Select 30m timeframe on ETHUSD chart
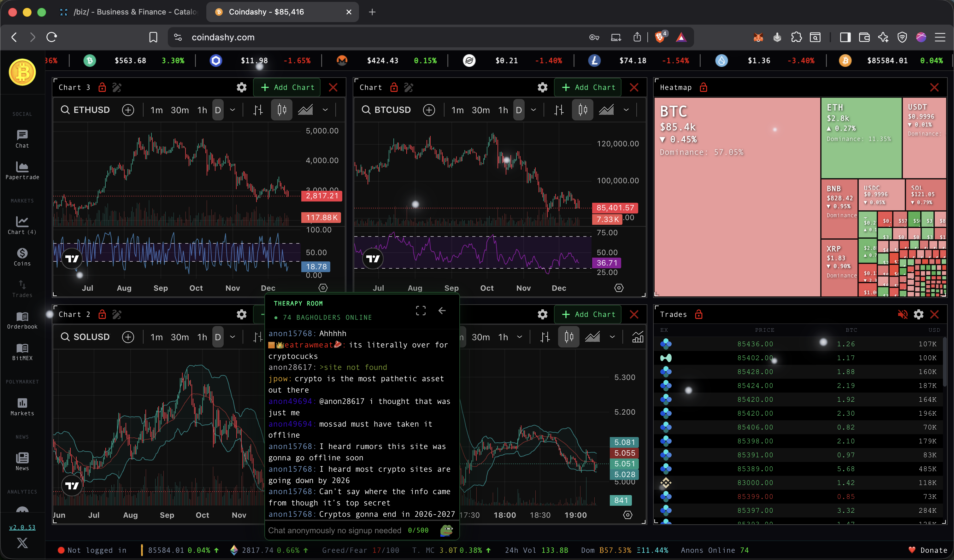The width and height of the screenshot is (954, 560). [180, 110]
